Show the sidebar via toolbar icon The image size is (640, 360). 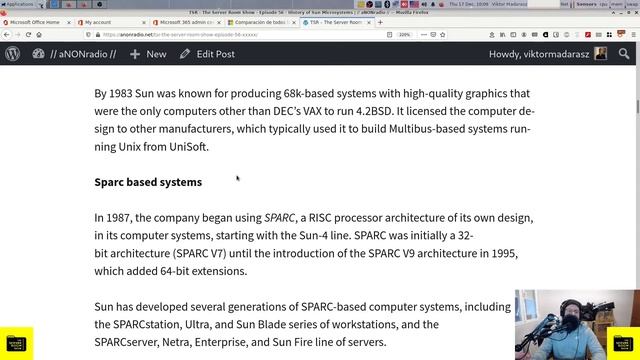(513, 35)
